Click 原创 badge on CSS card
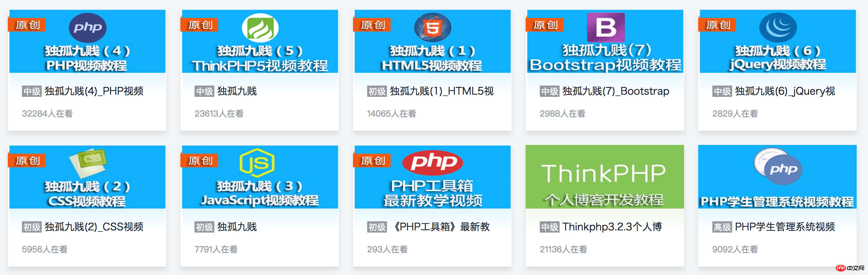The image size is (868, 275). coord(27,160)
